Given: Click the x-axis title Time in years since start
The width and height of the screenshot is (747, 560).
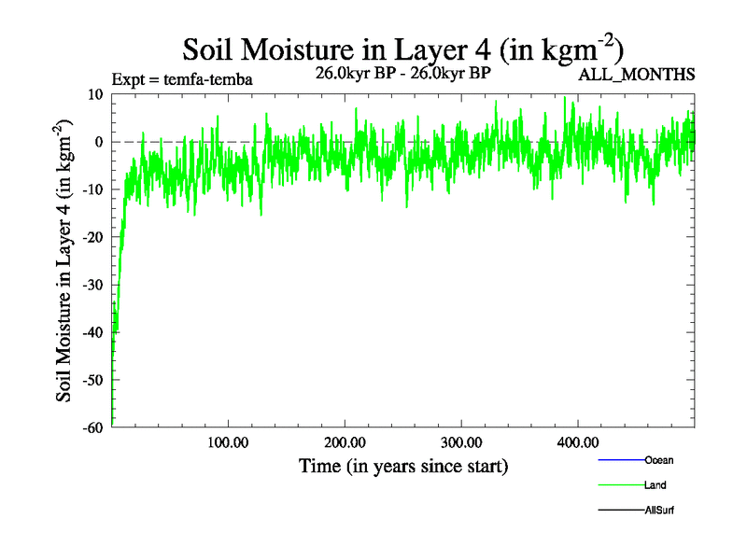Looking at the screenshot, I should 403,465.
